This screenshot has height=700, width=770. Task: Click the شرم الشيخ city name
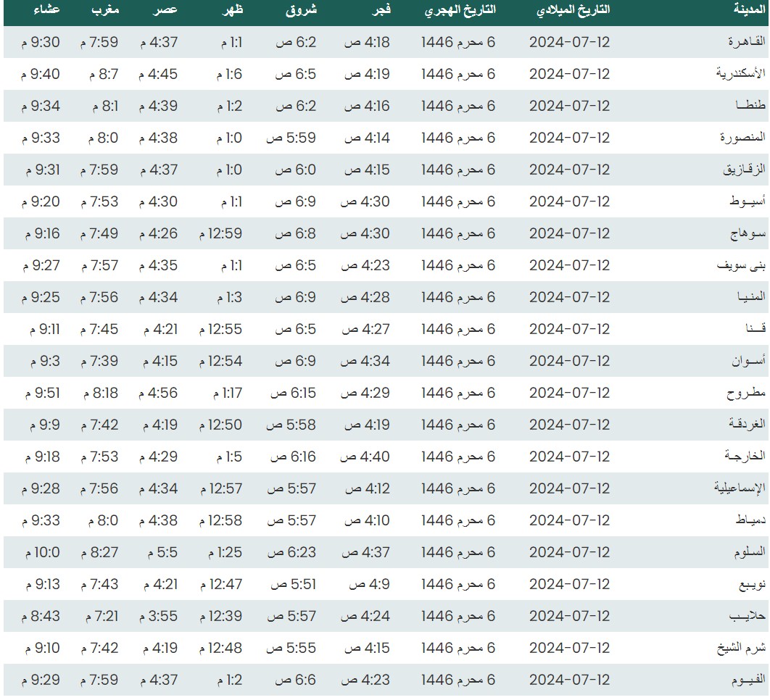coord(743,648)
